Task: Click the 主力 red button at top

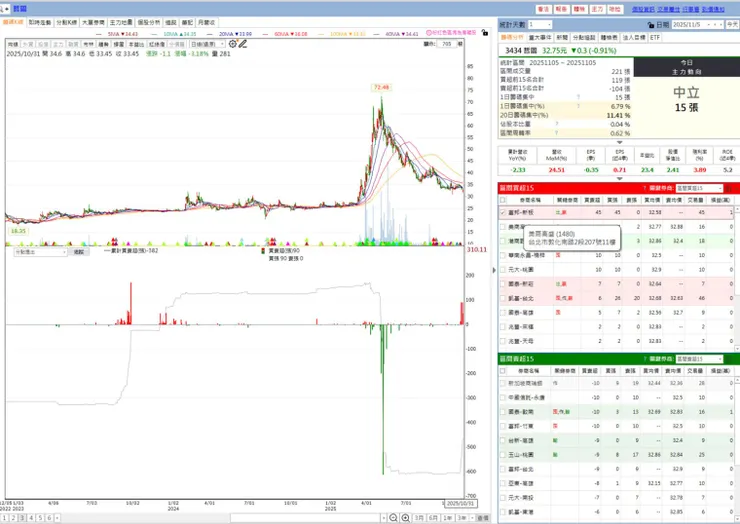Action: 597,9
